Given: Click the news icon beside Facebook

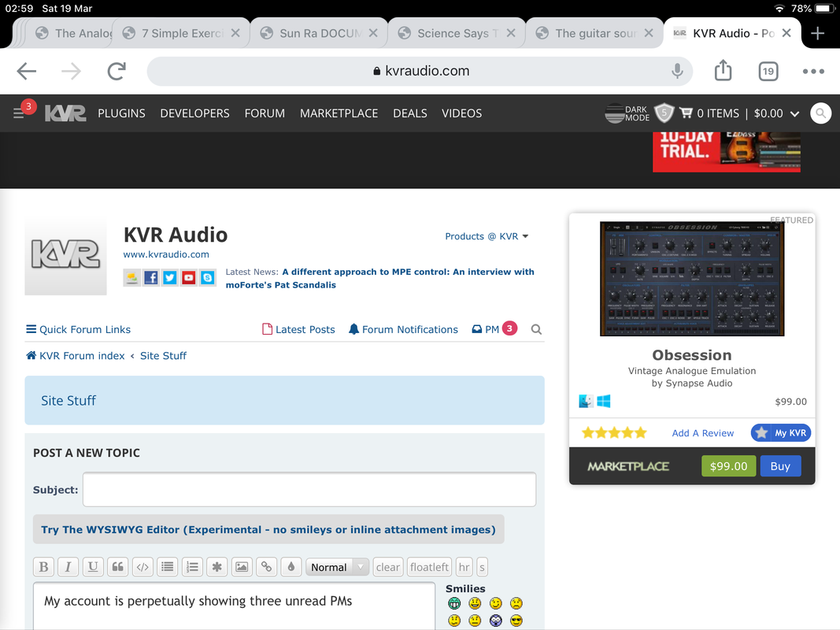Looking at the screenshot, I should click(x=131, y=277).
